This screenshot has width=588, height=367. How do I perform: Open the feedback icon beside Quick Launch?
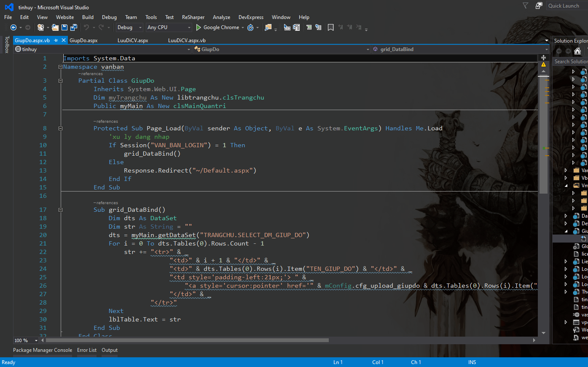(x=539, y=5)
